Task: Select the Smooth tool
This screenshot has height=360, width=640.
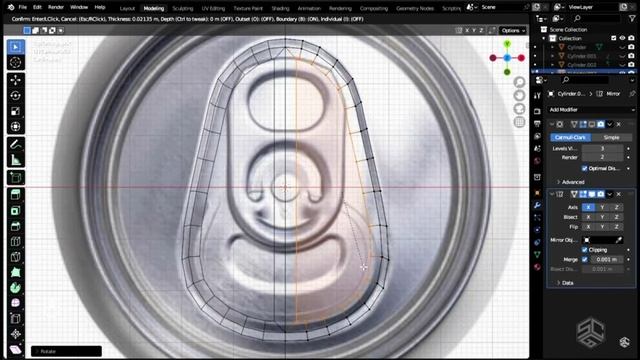Action: click(16, 303)
